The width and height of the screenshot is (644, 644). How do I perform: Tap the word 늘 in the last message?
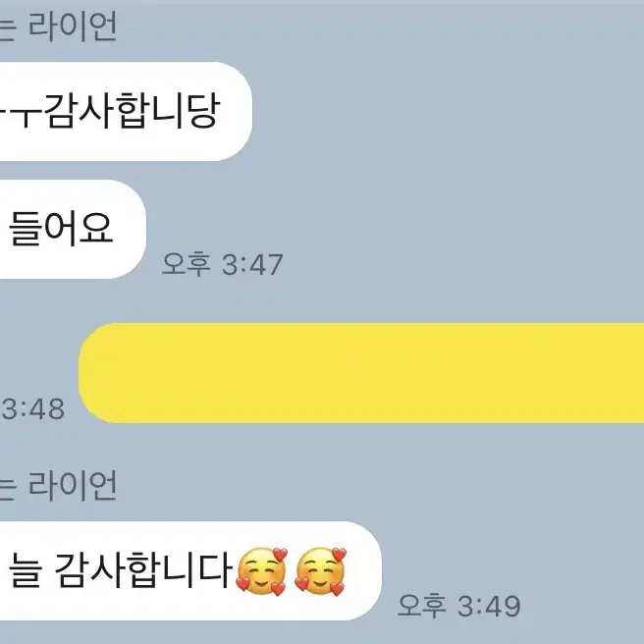26,570
